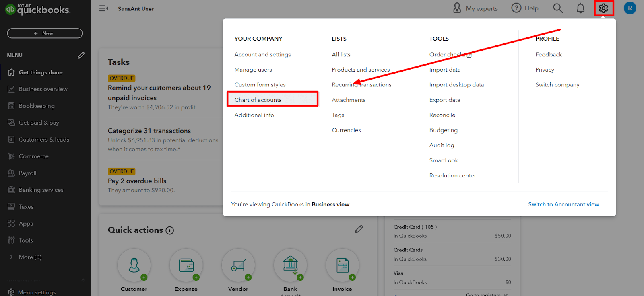Open Reconcile tool
644x296 pixels.
coord(442,115)
